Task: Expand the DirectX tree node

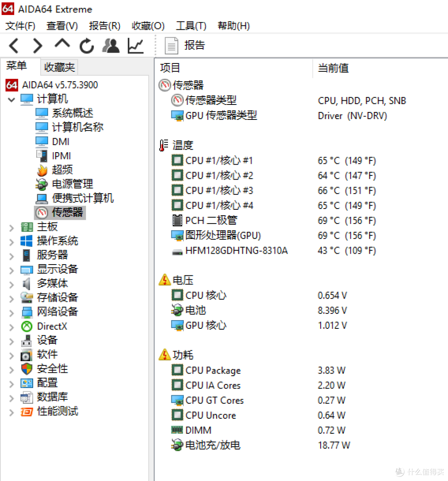Action: (11, 327)
